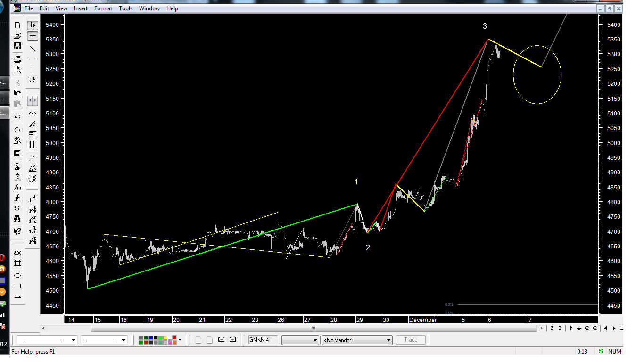Select the Fibonacci fan tool
This screenshot has height=362, width=644.
click(x=33, y=124)
